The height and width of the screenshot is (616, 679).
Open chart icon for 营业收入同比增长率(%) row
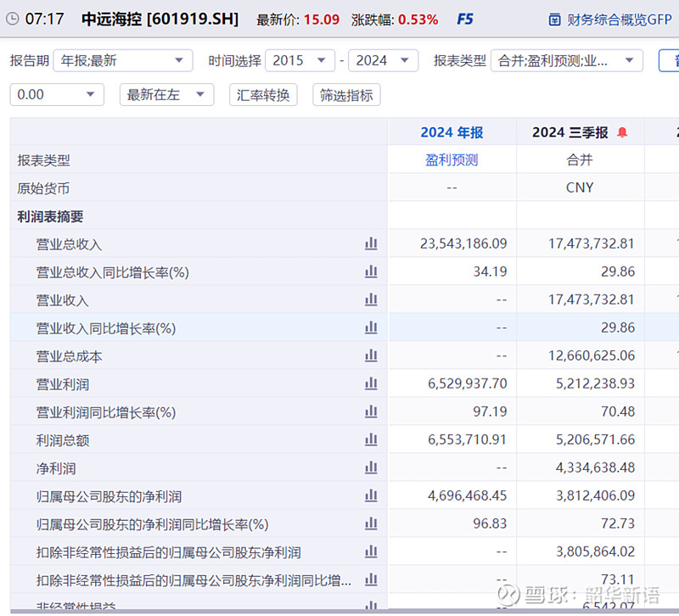[371, 328]
